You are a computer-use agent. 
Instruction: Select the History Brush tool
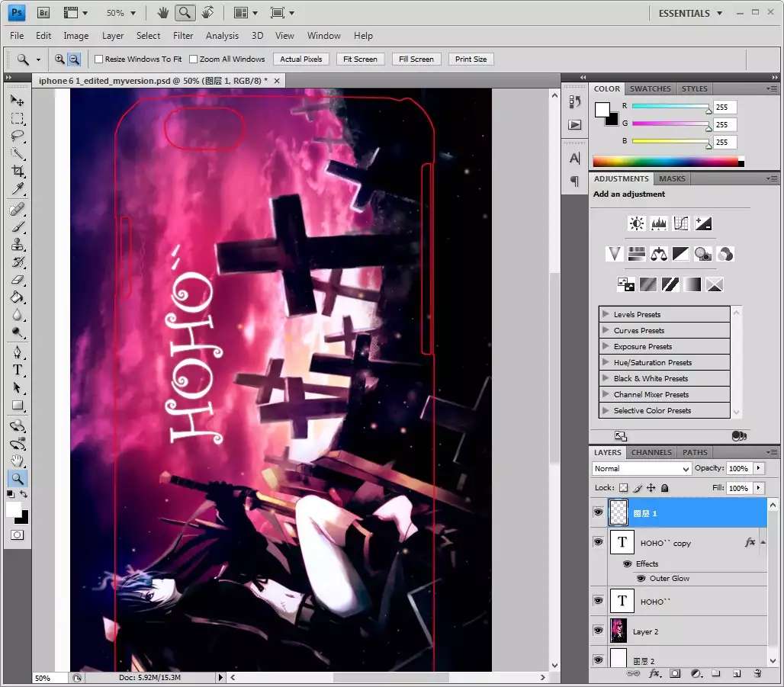pos(18,262)
